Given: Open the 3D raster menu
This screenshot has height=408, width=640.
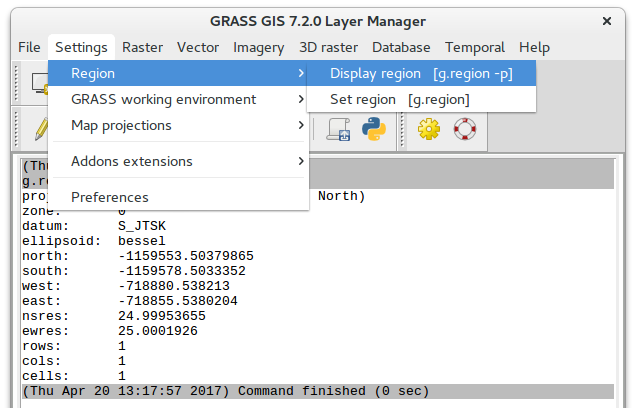Looking at the screenshot, I should click(329, 47).
